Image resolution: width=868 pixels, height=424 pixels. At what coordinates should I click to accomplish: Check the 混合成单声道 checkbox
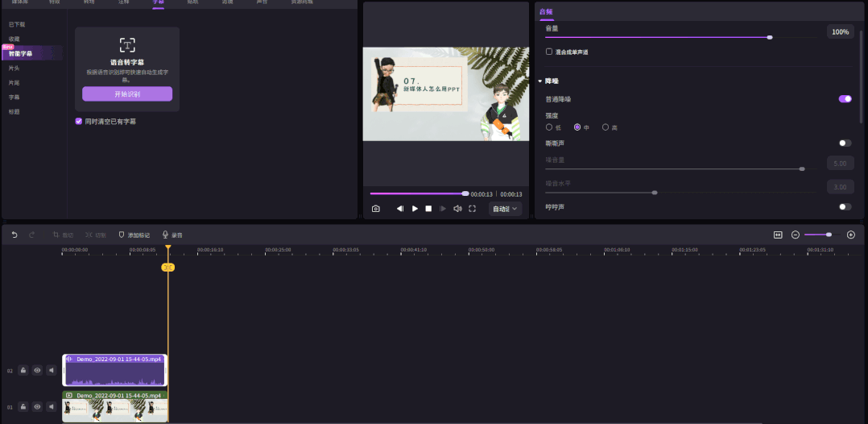pyautogui.click(x=549, y=52)
